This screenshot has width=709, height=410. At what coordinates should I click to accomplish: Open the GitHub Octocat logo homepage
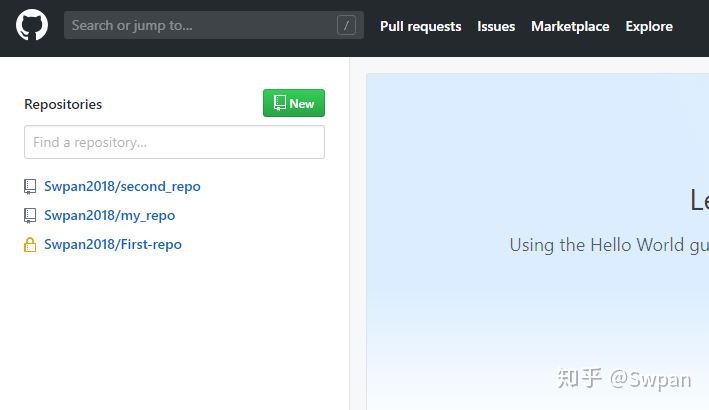32,25
